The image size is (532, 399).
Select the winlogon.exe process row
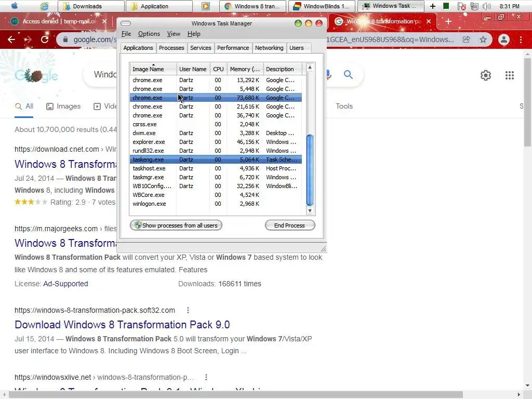coord(216,204)
